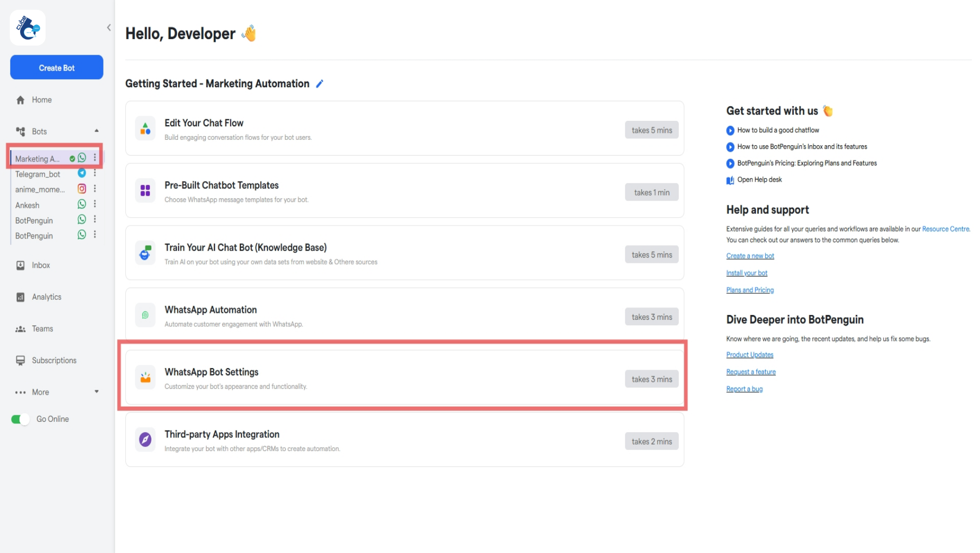Open the Inbox menu item
This screenshot has width=980, height=553.
[41, 265]
